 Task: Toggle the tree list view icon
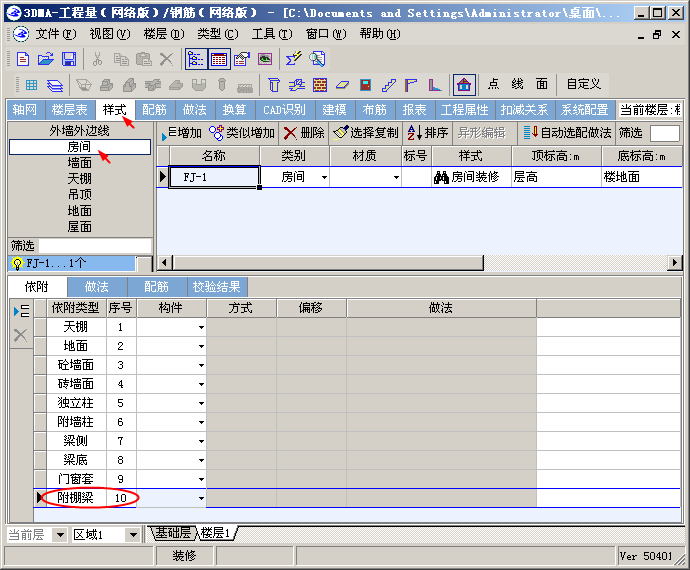coord(196,59)
